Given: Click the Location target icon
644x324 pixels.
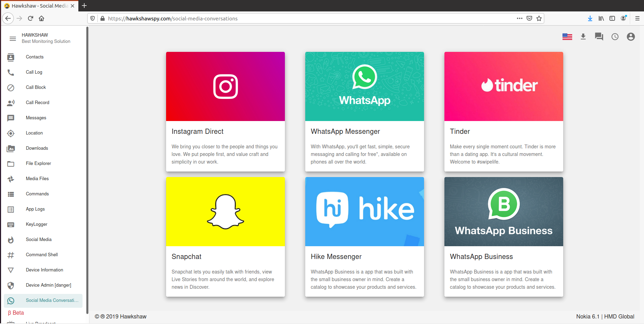Looking at the screenshot, I should pyautogui.click(x=11, y=133).
